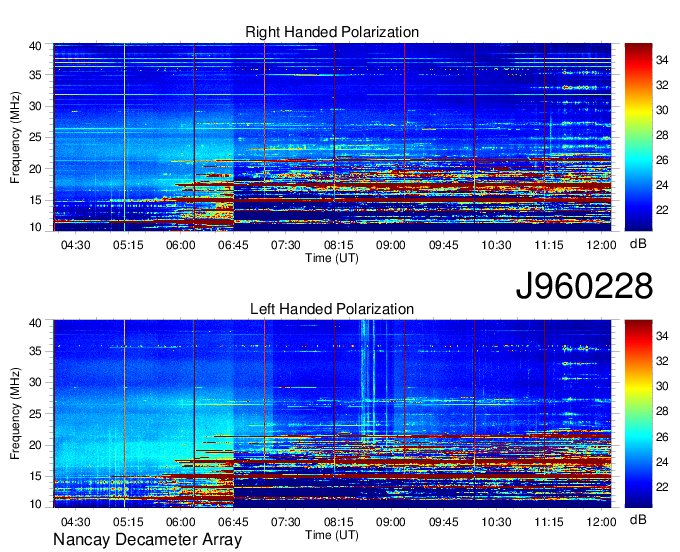680x552 pixels.
Task: Click the Left Handed Polarization colorbar
Action: pyautogui.click(x=638, y=414)
